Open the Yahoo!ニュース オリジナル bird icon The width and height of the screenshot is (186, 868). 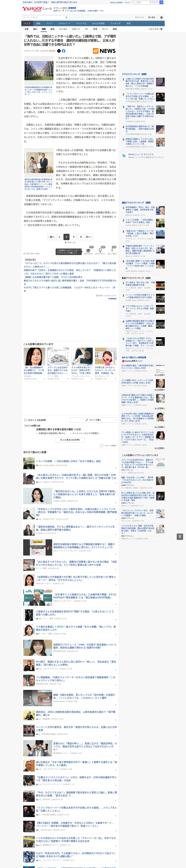[124, 156]
